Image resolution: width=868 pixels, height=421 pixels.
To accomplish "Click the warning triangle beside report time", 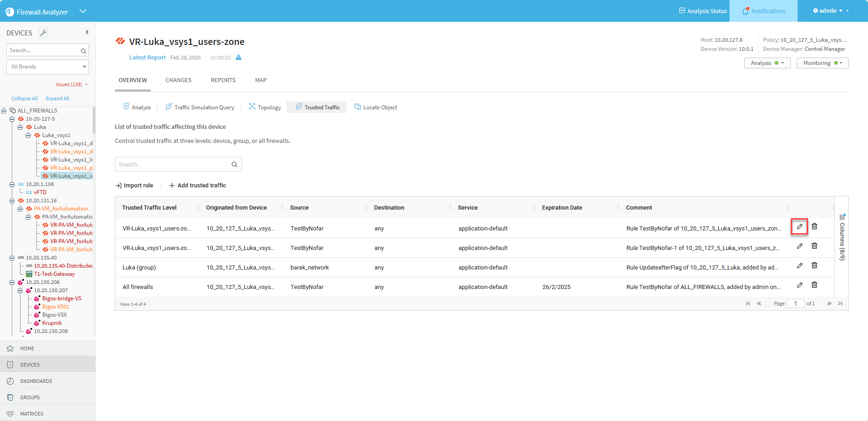I will (x=238, y=58).
